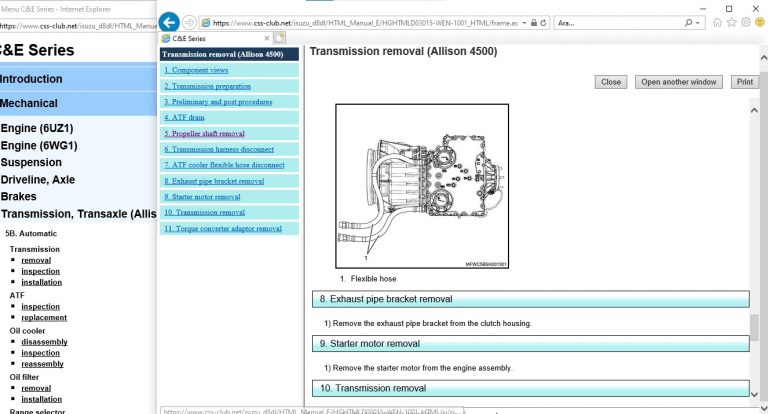The image size is (768, 414).
Task: Open 4. ATF drain link
Action: click(x=184, y=118)
